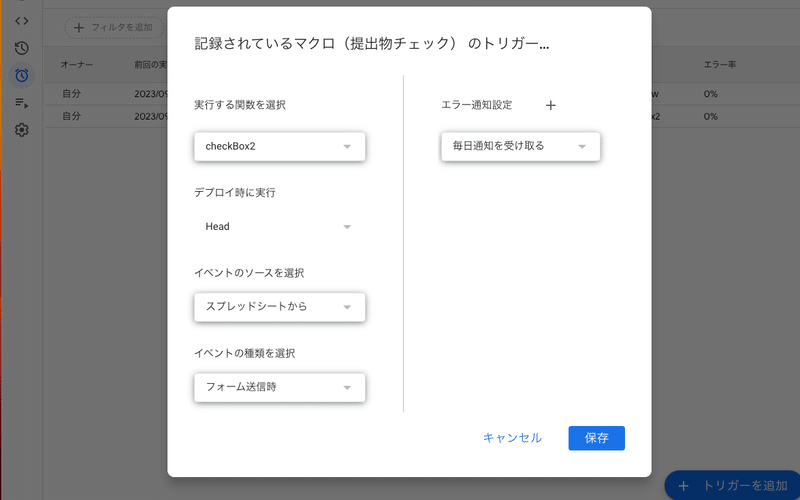Click the エラー率 column header

[x=718, y=65]
